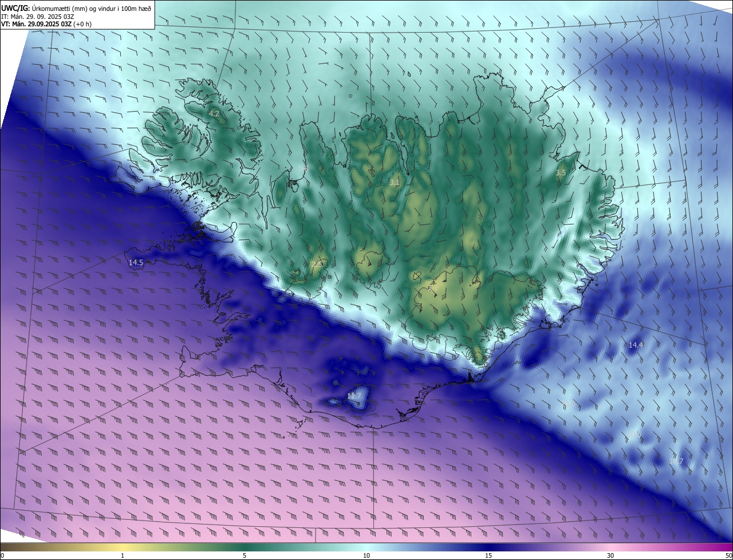
Task: Click the 0 tick on the color scale
Action: pos(2,555)
